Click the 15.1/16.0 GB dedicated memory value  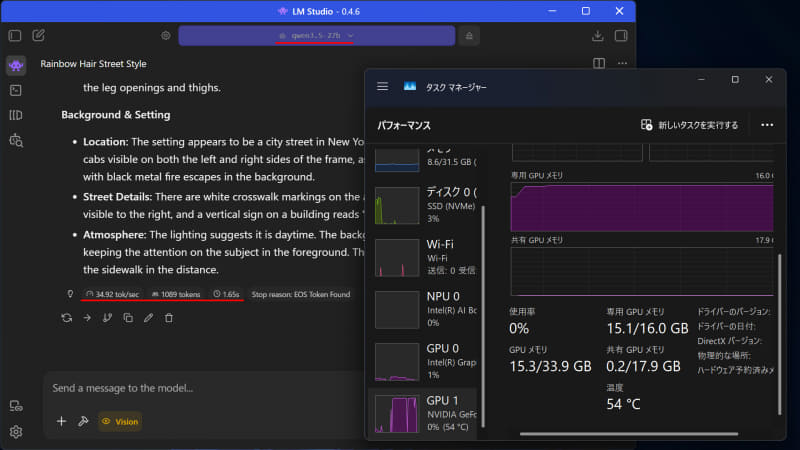[647, 328]
